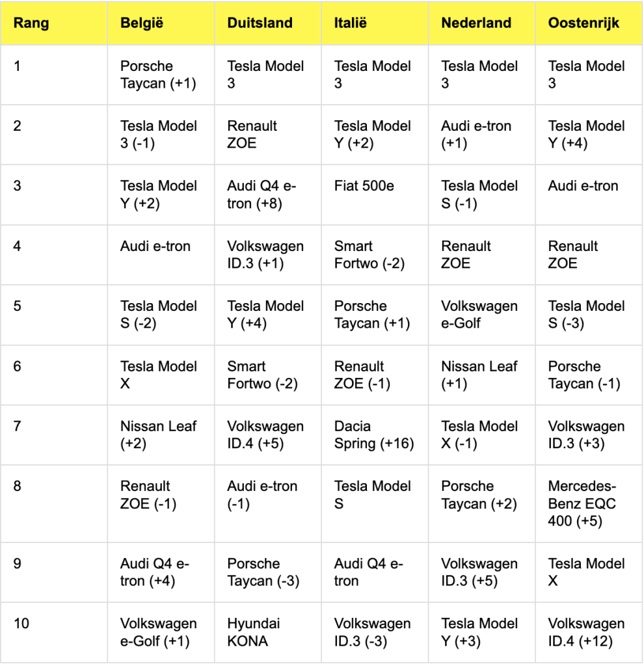Select the Oostenrijk header cell
Viewport: 644px width, 666px height.
[x=584, y=23]
